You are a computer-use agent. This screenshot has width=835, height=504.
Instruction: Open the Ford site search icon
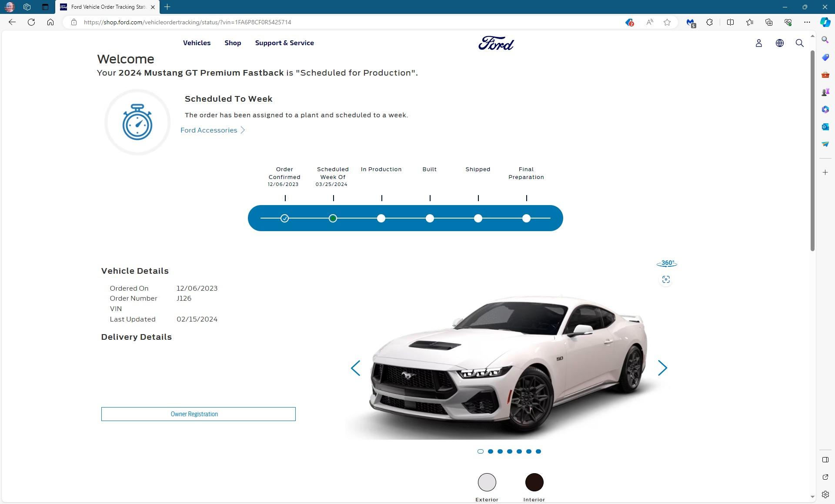[x=799, y=43]
